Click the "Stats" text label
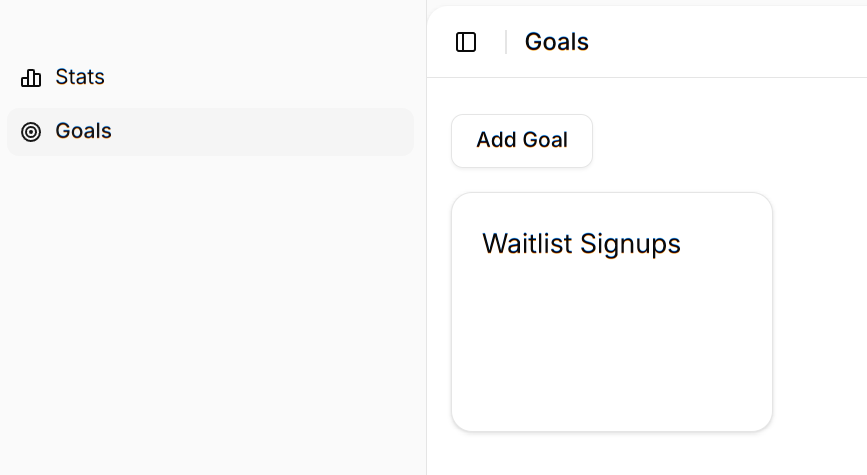Viewport: 867px width, 475px height. coord(80,78)
